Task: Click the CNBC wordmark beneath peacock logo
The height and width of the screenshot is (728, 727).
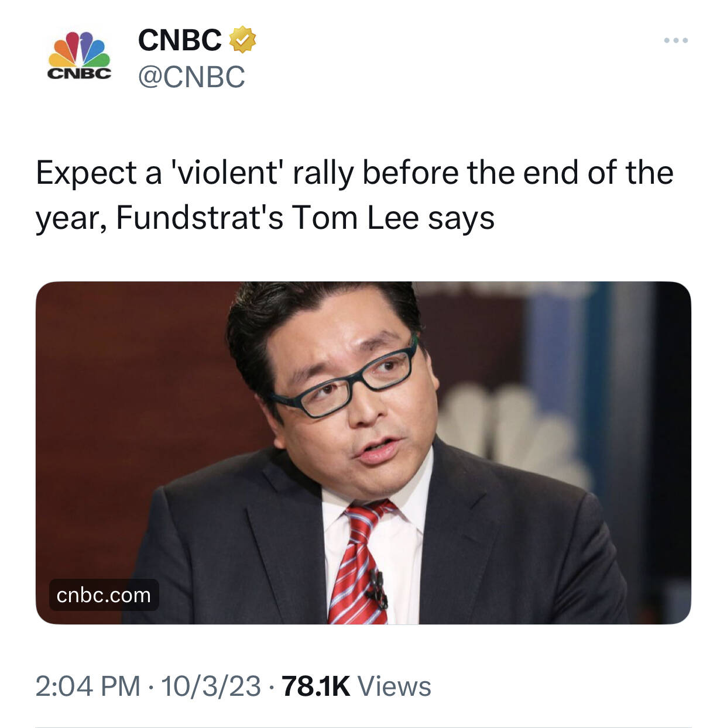Action: (x=79, y=74)
